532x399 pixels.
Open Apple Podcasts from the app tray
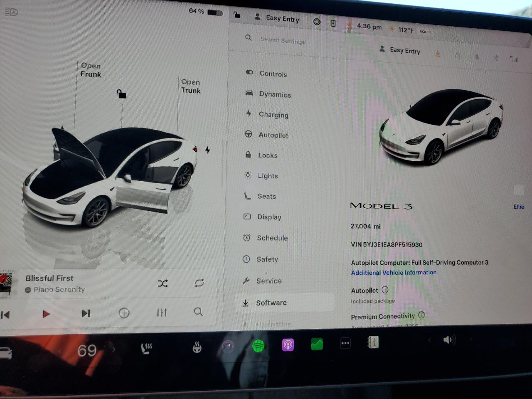tap(288, 344)
